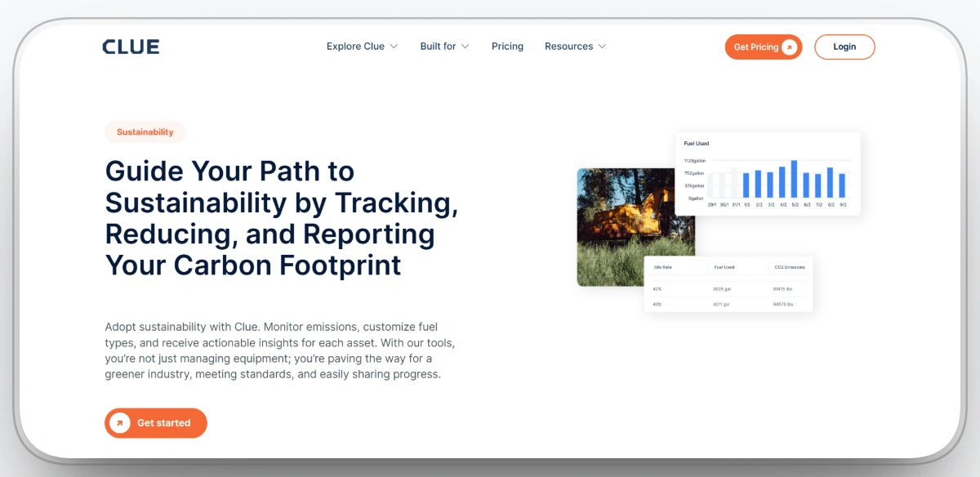The height and width of the screenshot is (477, 980).
Task: Click the headline 'Guide Your Path to Sustainability'
Action: click(x=282, y=218)
